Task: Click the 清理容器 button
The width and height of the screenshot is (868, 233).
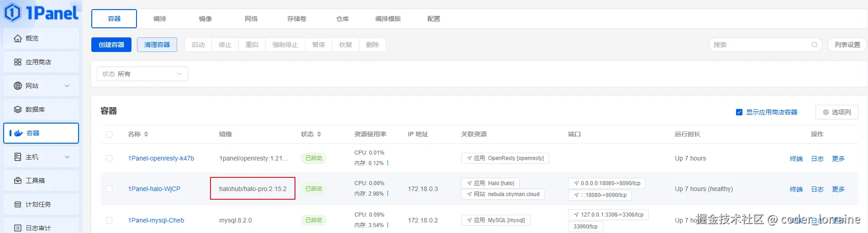Action: click(x=157, y=45)
